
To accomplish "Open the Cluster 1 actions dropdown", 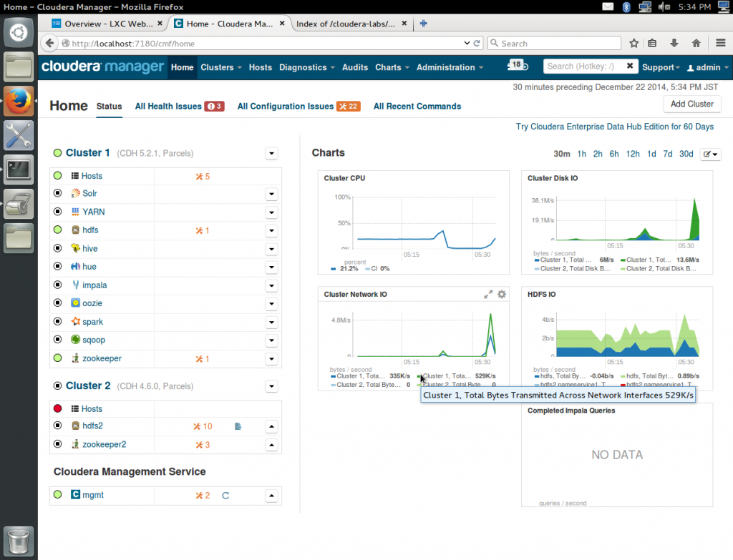I will point(271,153).
